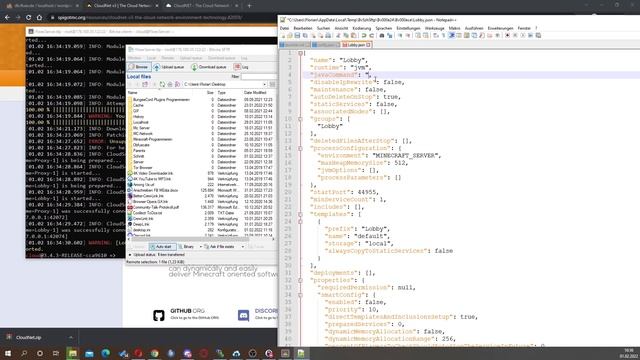Screen dimensions: 640x360
Task: Open the Makro menu in Notepad++
Action: click(x=454, y=28)
